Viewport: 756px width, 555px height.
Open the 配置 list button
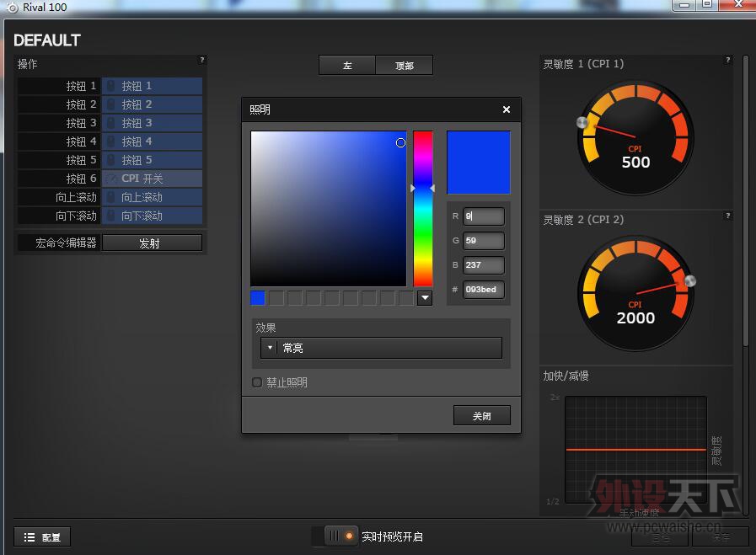42,536
